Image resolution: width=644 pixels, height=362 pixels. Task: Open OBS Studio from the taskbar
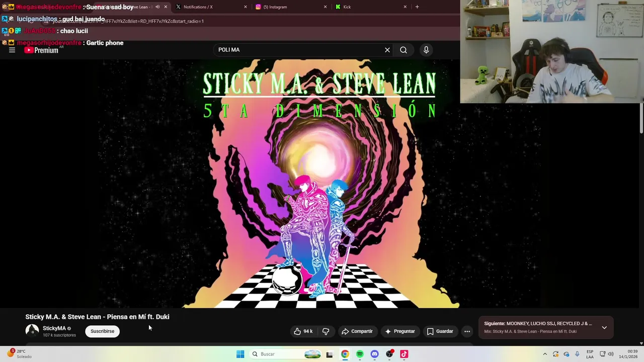tap(389, 354)
